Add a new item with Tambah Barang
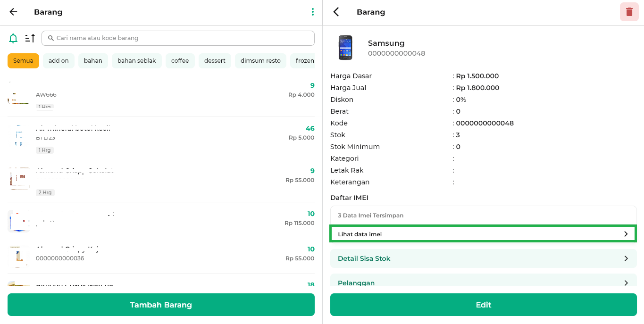This screenshot has width=644, height=324. [x=161, y=305]
